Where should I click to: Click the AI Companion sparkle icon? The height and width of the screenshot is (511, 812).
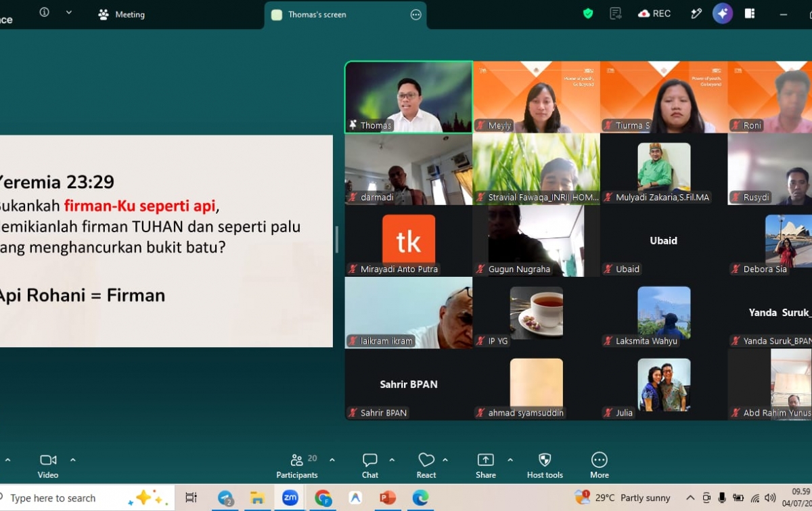coord(723,14)
